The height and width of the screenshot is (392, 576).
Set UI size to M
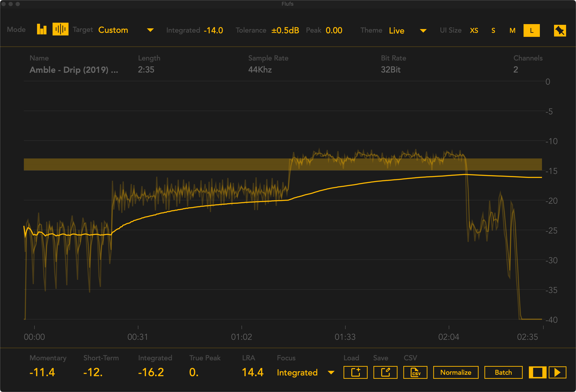coord(512,30)
